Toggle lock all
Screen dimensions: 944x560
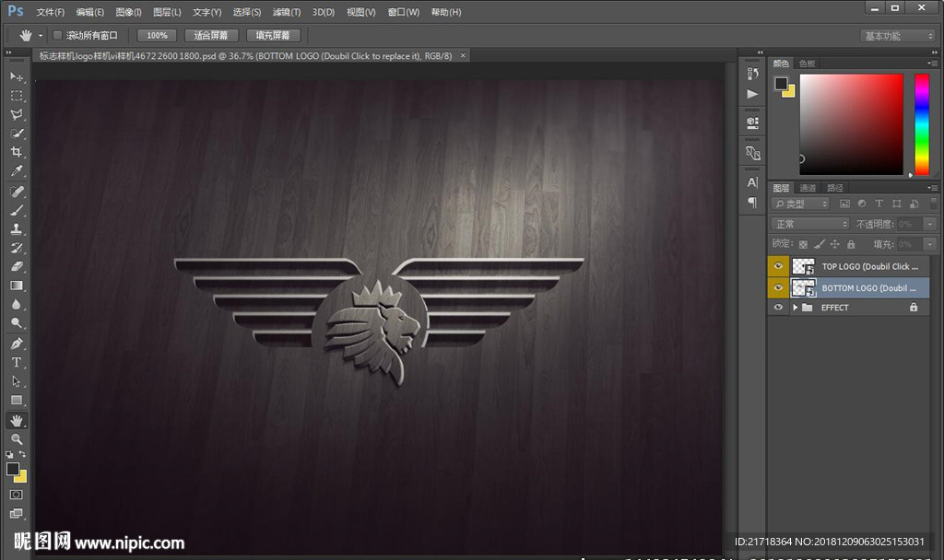point(851,244)
